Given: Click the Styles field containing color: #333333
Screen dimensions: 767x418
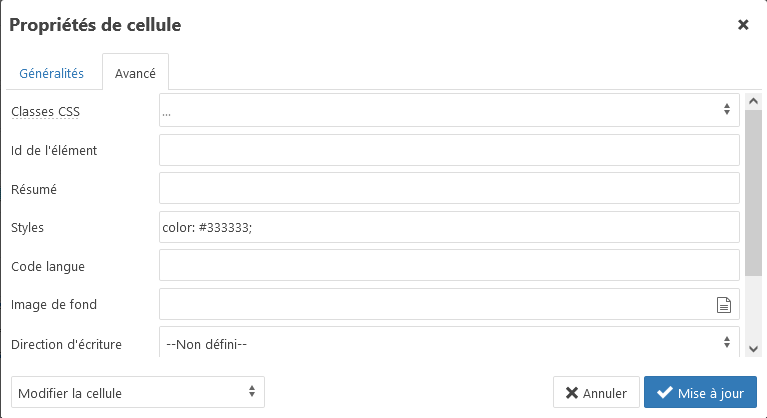Looking at the screenshot, I should [x=449, y=227].
